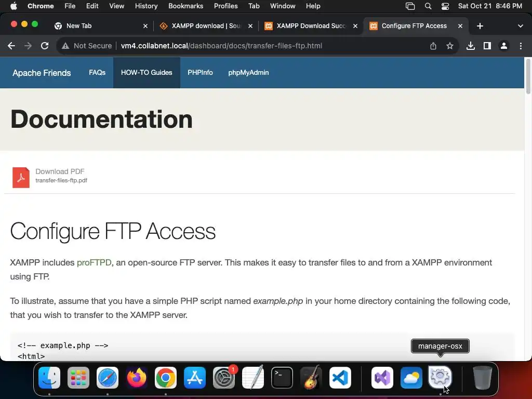
Task: Open Chrome downloads icon in toolbar
Action: click(471, 46)
